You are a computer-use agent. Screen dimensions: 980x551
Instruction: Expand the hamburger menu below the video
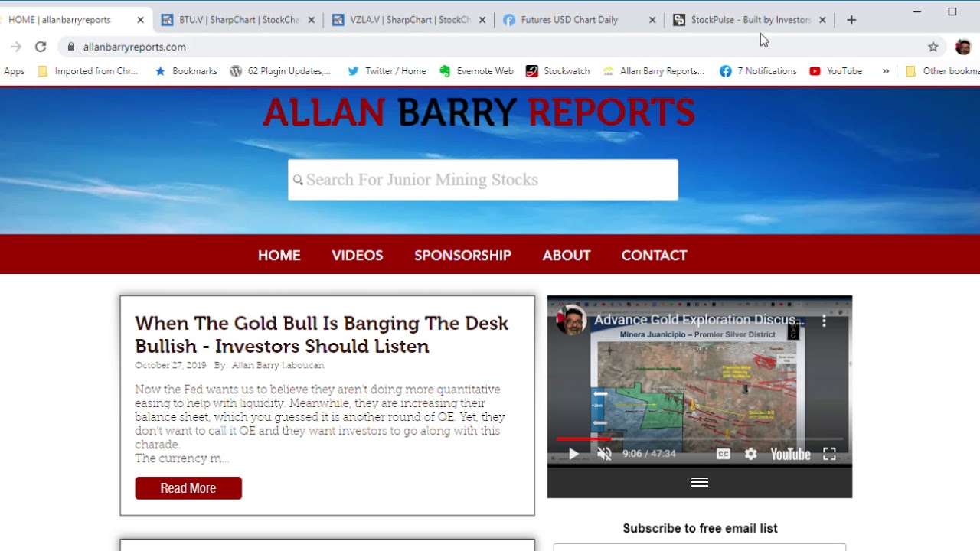699,482
